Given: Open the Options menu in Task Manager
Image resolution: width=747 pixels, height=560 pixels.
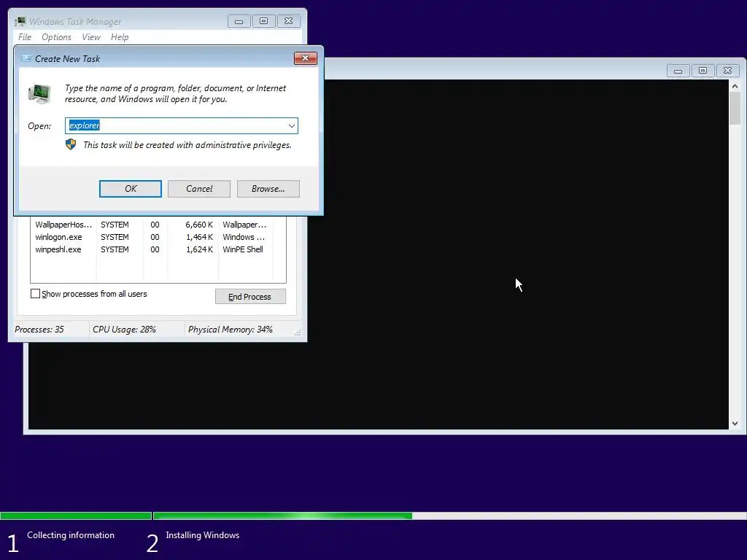Looking at the screenshot, I should coord(56,36).
